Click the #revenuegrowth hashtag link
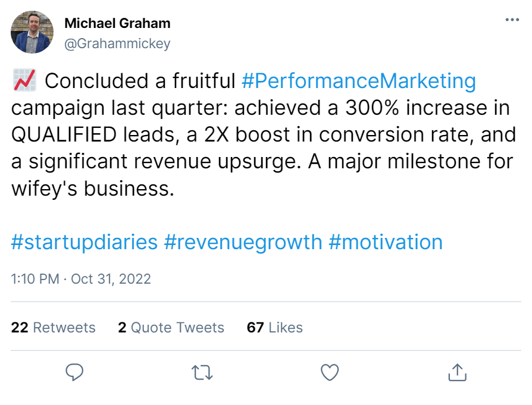Image resolution: width=532 pixels, height=405 pixels. [243, 242]
